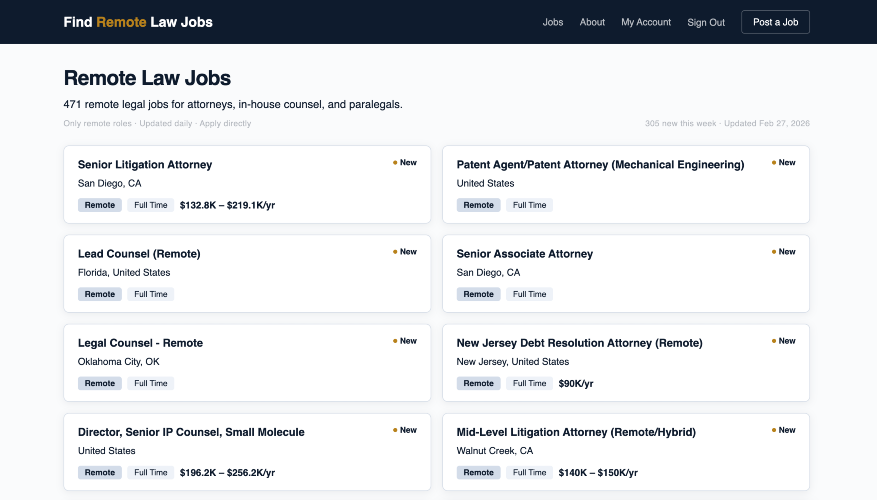Click the Remote tag on Patent Agent card
The image size is (877, 500).
pyautogui.click(x=479, y=205)
